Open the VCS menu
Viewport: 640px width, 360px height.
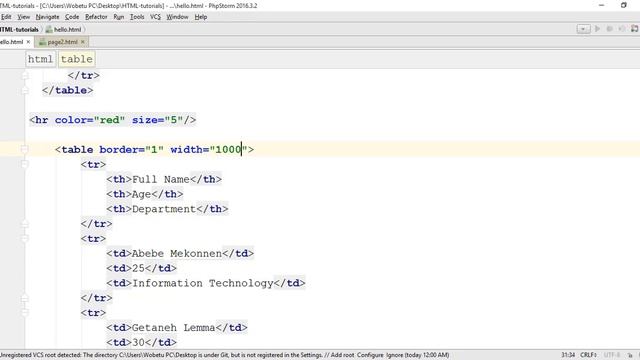click(x=155, y=17)
